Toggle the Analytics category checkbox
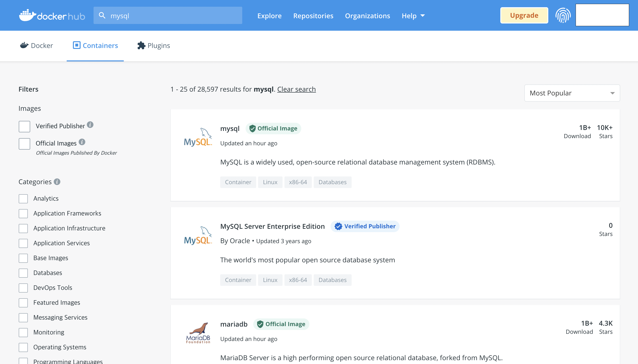638x364 pixels. (x=23, y=199)
